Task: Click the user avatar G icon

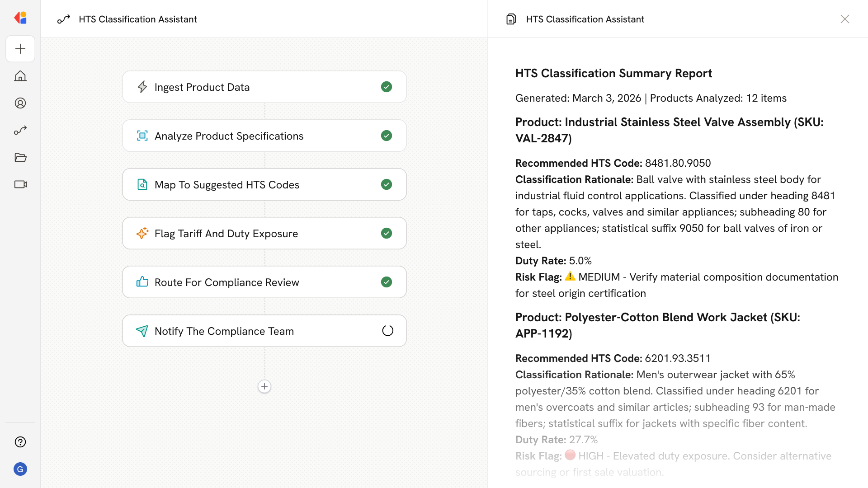Action: pos(20,469)
